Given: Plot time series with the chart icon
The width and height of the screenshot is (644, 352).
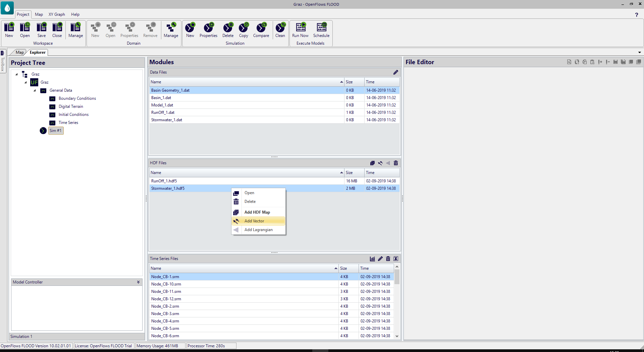Looking at the screenshot, I should [372, 259].
